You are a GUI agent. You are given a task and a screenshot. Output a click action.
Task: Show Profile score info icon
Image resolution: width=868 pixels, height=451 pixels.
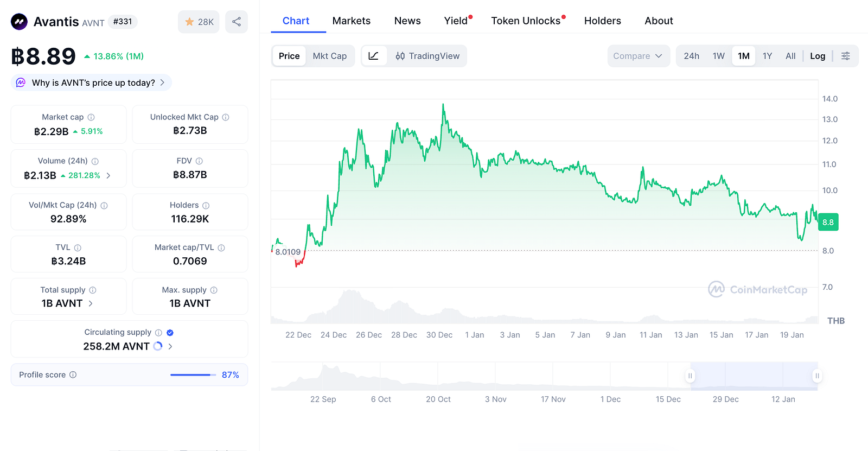(73, 375)
